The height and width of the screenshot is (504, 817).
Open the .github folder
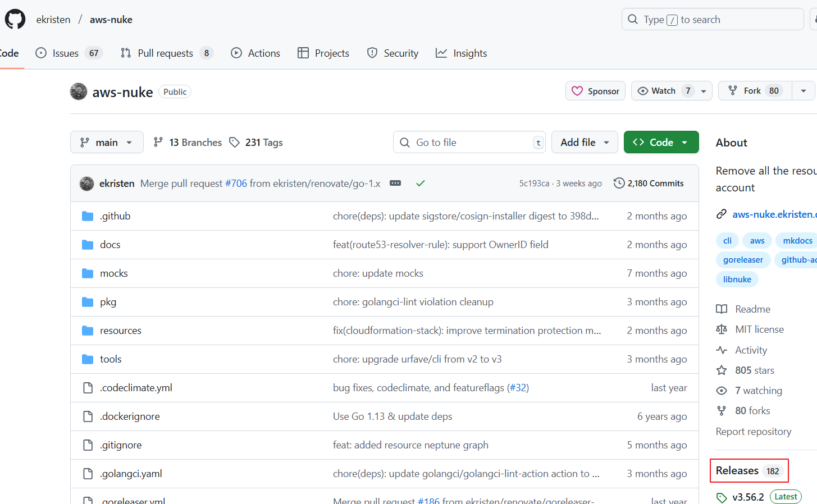pyautogui.click(x=115, y=216)
